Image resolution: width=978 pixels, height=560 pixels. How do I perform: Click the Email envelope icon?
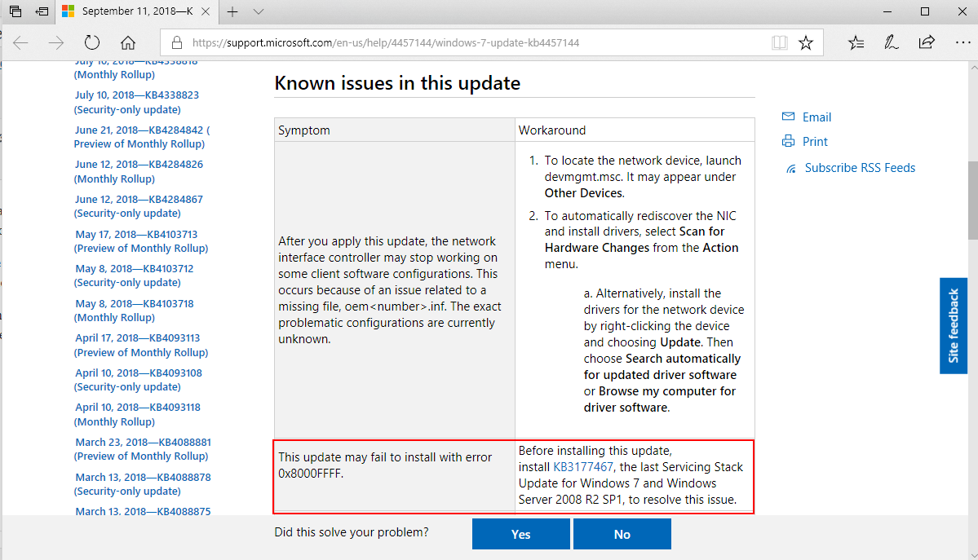(789, 117)
